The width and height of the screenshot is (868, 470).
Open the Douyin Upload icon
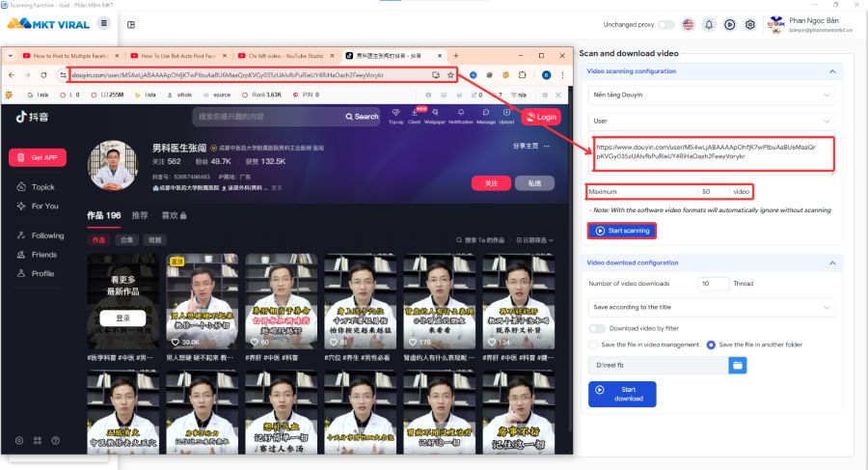point(506,116)
